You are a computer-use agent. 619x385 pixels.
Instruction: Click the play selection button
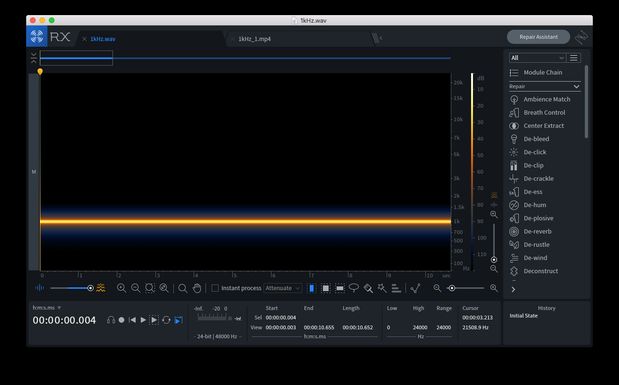tap(154, 320)
